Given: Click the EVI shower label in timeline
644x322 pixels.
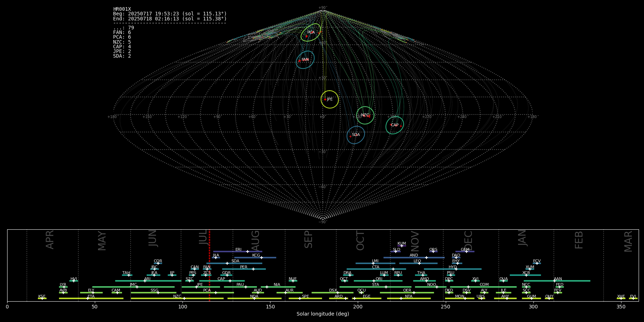Looking at the screenshot, I should click(x=633, y=297).
